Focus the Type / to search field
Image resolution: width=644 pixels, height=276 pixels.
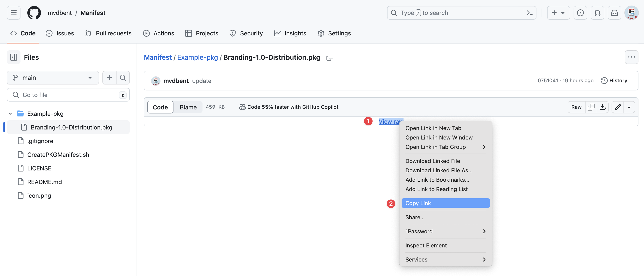(462, 13)
